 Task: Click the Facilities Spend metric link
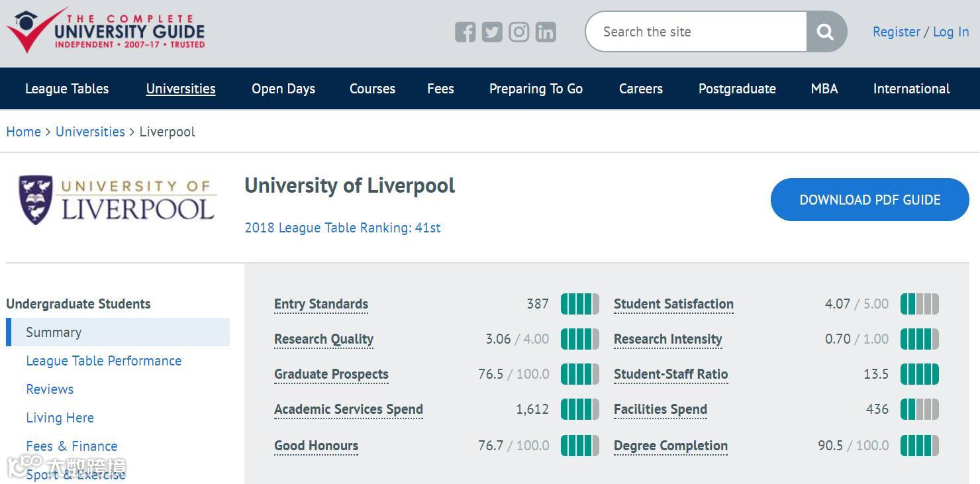coord(660,409)
